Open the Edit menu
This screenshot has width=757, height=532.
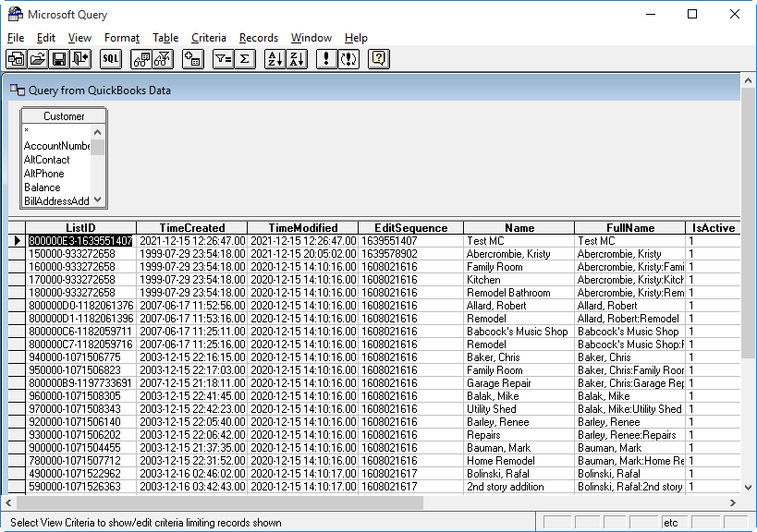coord(46,38)
